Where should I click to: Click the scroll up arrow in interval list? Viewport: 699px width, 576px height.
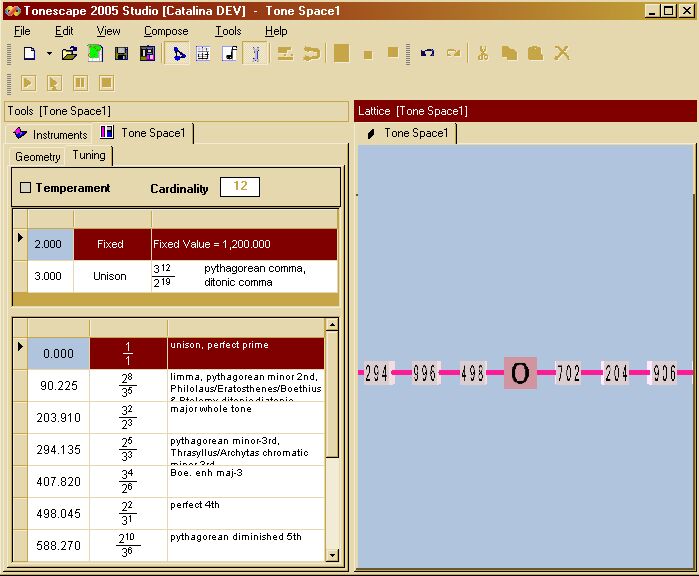pyautogui.click(x=332, y=325)
